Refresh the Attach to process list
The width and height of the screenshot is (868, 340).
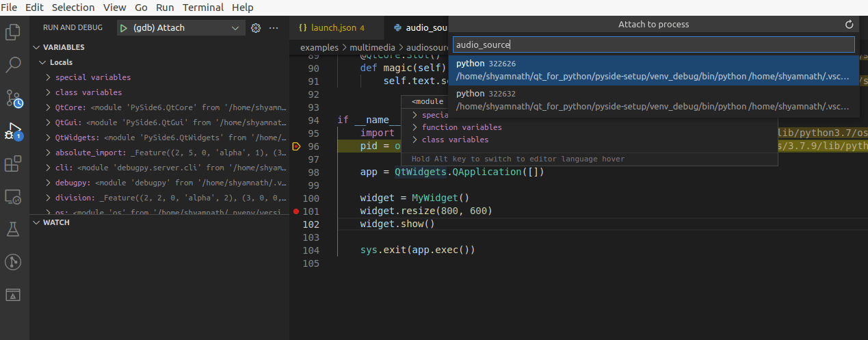(850, 25)
